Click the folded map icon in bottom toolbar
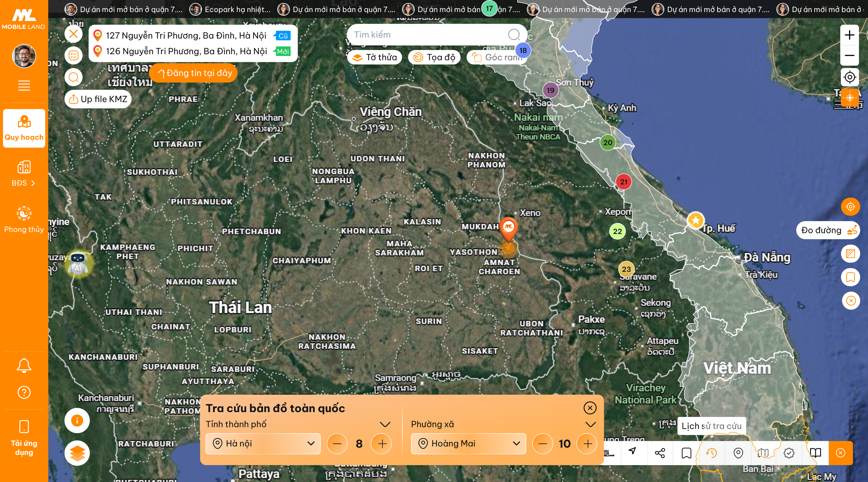868x482 pixels. pyautogui.click(x=763, y=453)
